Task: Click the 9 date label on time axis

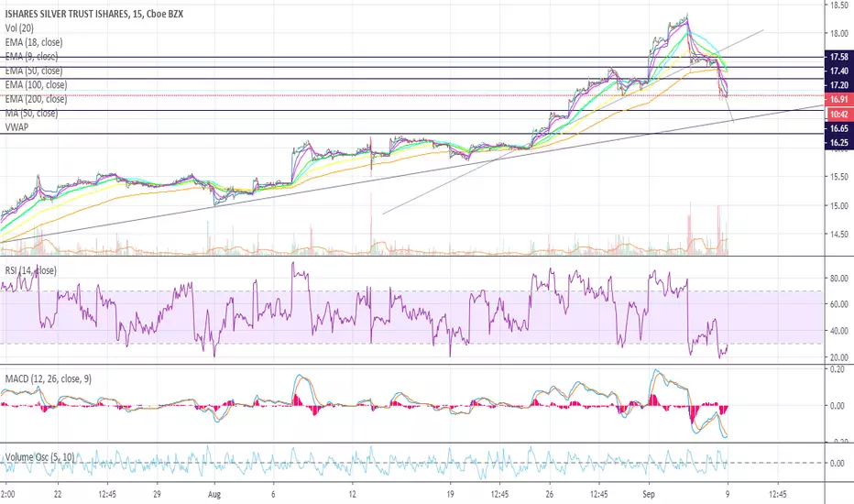Action: point(728,494)
